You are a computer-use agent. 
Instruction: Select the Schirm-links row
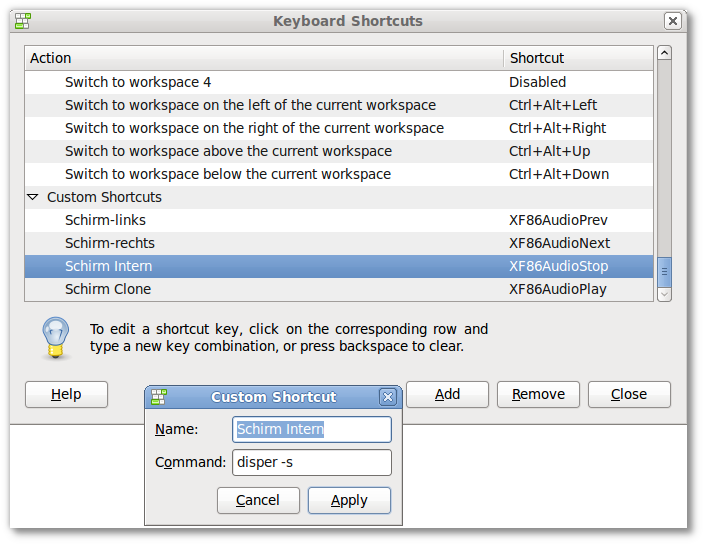coord(339,220)
